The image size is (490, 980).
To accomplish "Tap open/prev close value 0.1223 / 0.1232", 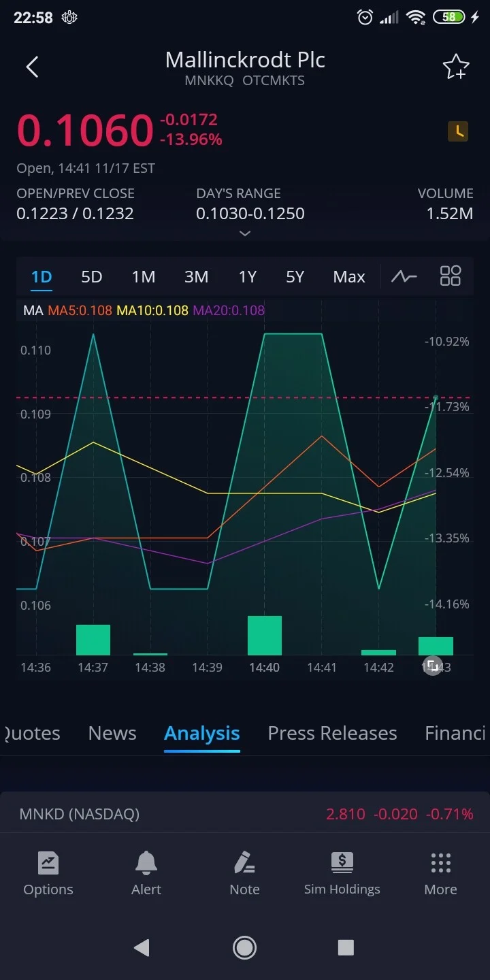I will pos(75,214).
